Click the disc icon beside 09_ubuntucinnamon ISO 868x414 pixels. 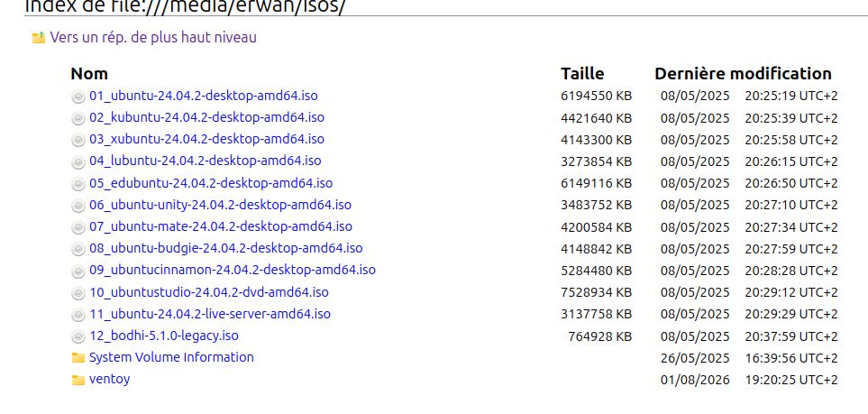tap(78, 271)
